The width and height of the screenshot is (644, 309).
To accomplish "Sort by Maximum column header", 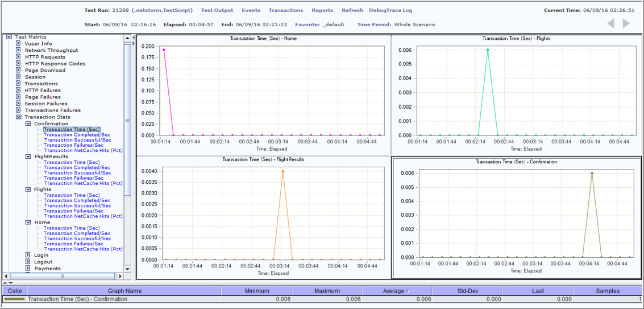I will (x=326, y=291).
